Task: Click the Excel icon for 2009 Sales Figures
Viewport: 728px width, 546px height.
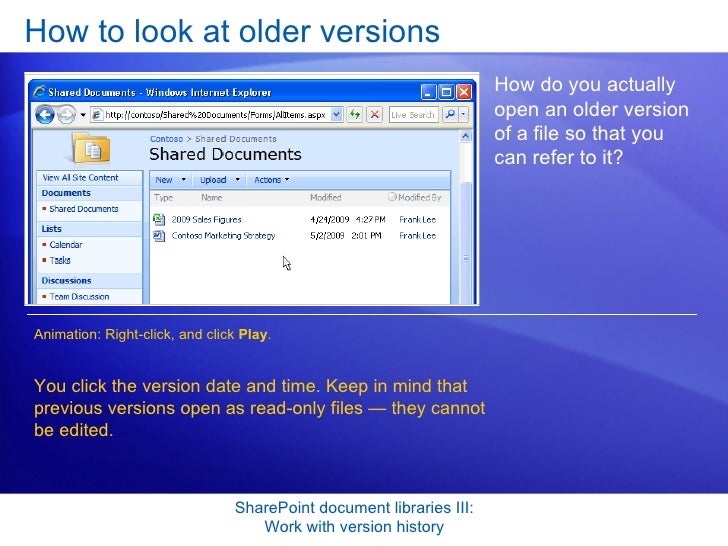Action: [159, 219]
